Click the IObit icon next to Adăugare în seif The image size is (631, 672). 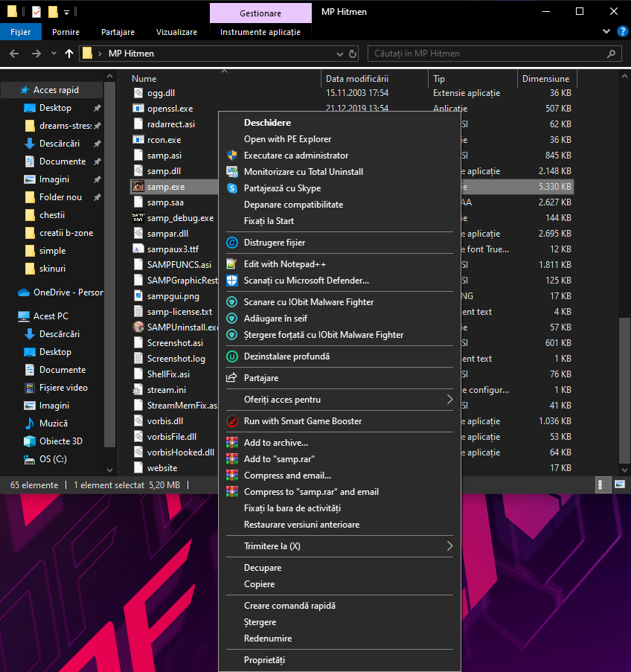(x=232, y=319)
